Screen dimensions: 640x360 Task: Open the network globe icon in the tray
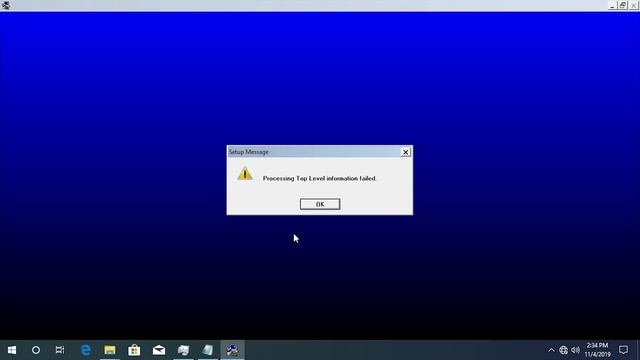563,350
